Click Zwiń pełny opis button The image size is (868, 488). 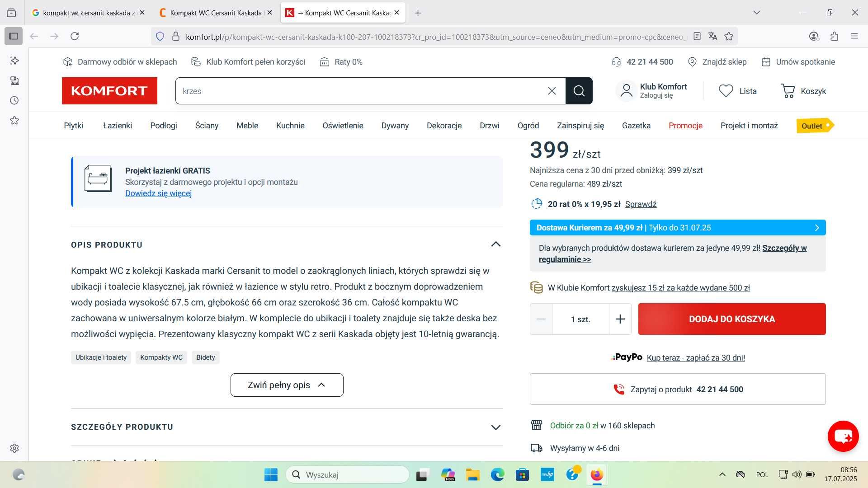coord(287,385)
